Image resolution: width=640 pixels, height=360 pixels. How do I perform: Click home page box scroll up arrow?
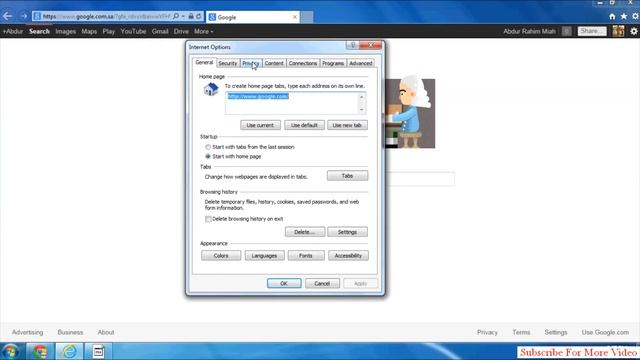[361, 97]
